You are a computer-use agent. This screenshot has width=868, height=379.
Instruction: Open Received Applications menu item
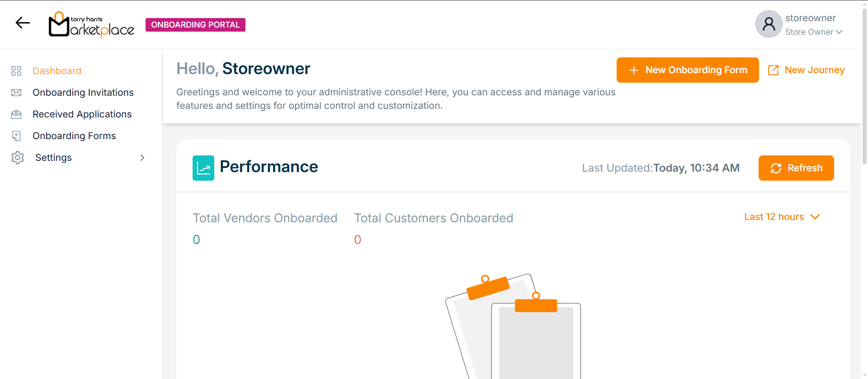(x=82, y=114)
